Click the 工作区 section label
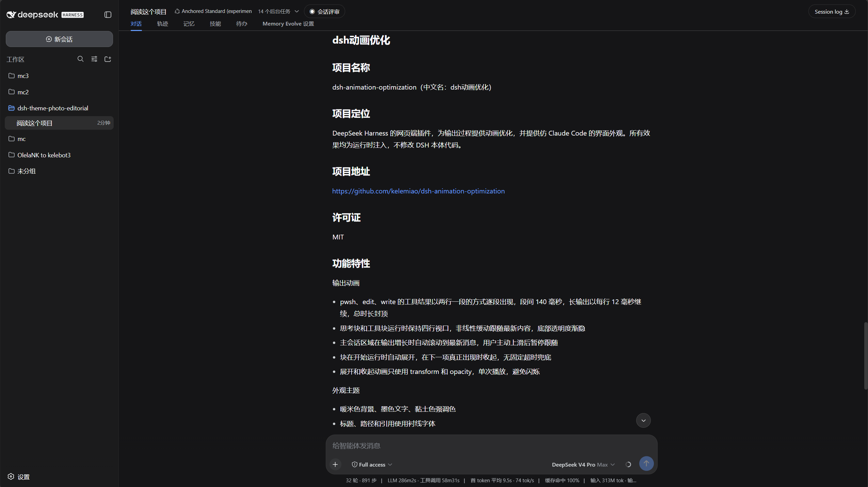The height and width of the screenshot is (487, 868). 15,59
